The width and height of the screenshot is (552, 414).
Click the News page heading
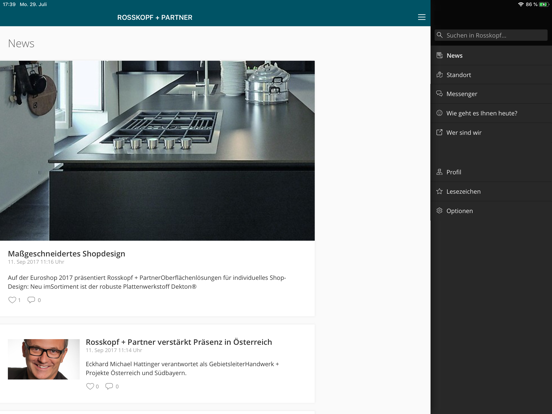click(x=21, y=43)
